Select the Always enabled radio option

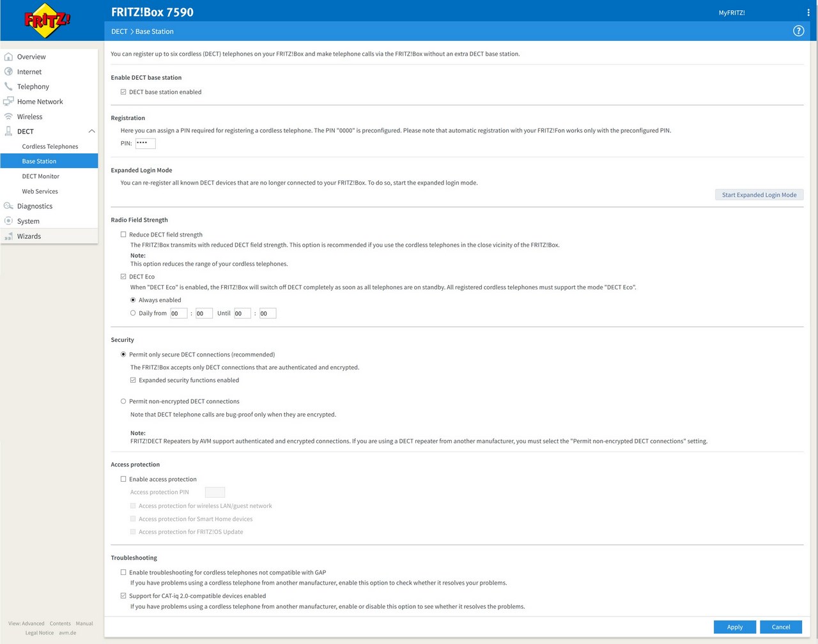point(133,300)
